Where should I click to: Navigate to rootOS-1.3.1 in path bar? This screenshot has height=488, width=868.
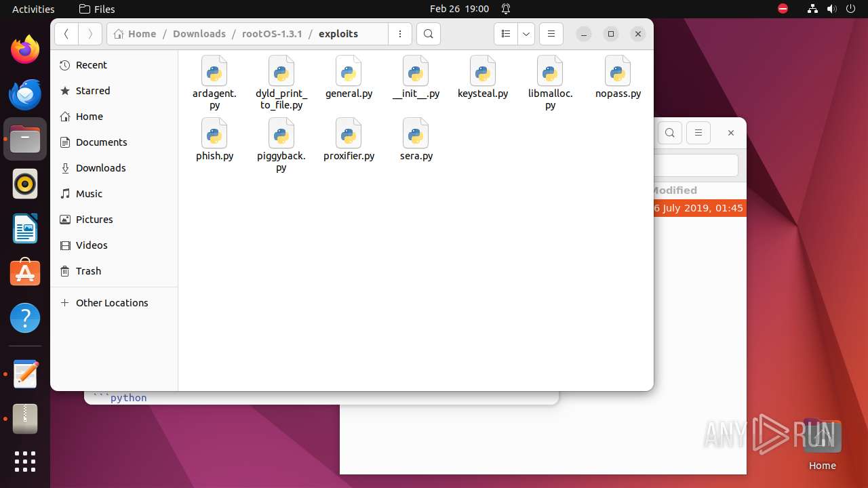coord(272,34)
